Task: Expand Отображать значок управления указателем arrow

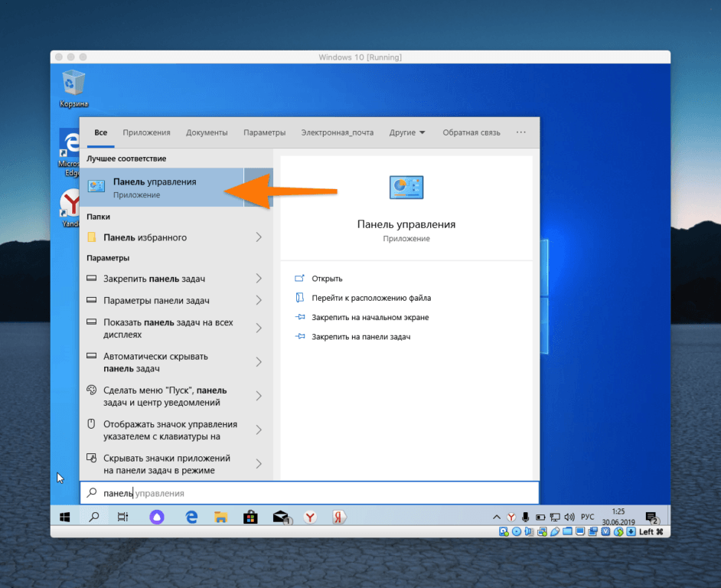Action: [259, 430]
